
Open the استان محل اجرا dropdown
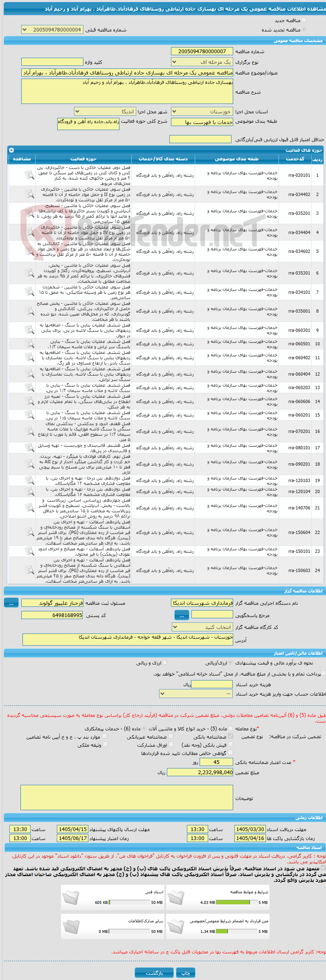tap(202, 111)
